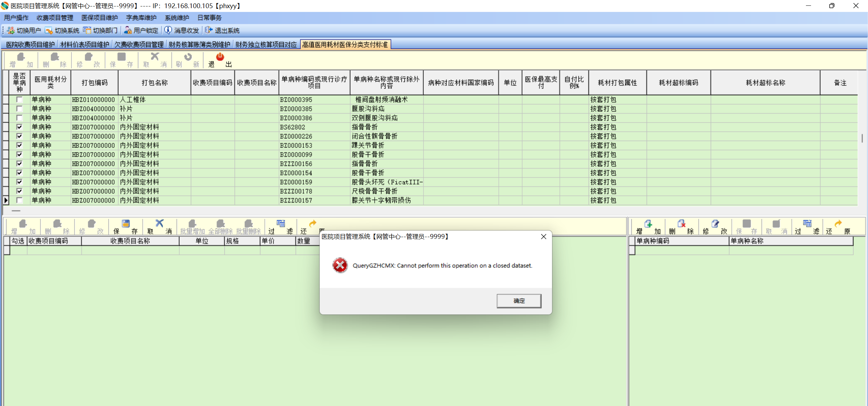
Task: Click the 切换用户 toolbar icon
Action: pos(11,31)
